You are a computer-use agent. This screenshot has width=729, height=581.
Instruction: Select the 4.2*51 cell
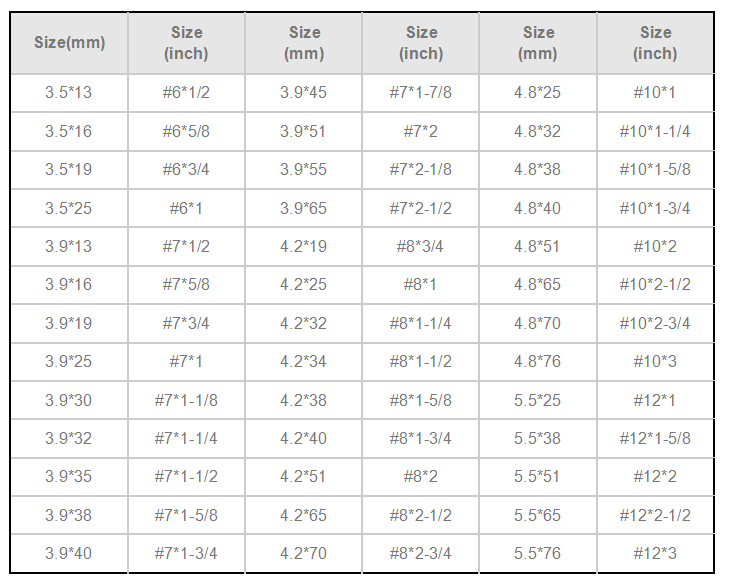click(304, 476)
